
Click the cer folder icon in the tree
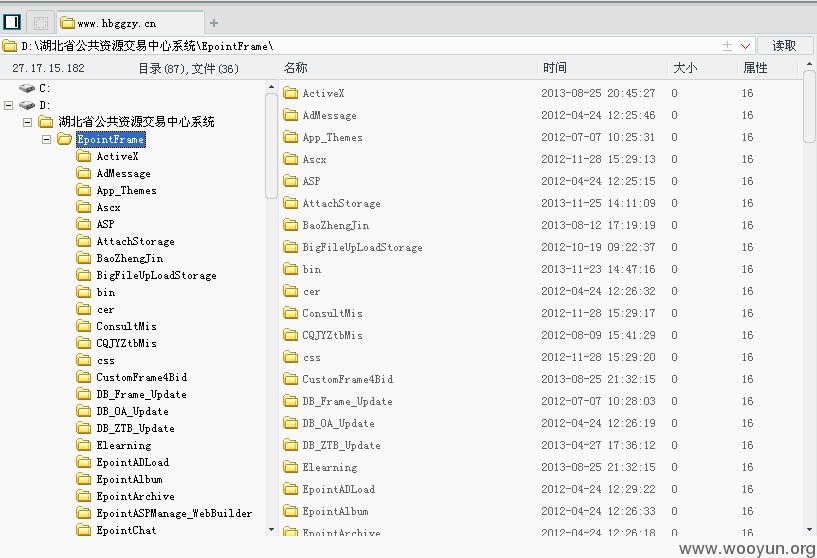[x=83, y=309]
